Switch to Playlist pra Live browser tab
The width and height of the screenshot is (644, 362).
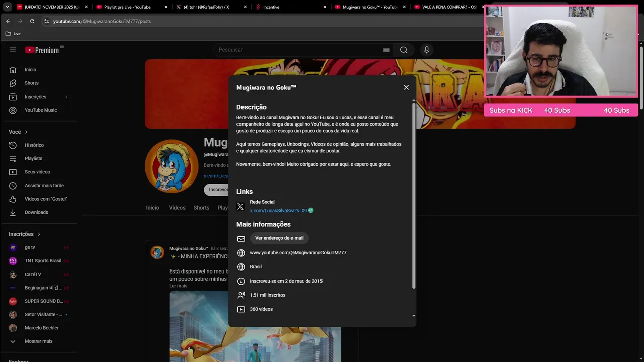click(x=131, y=7)
